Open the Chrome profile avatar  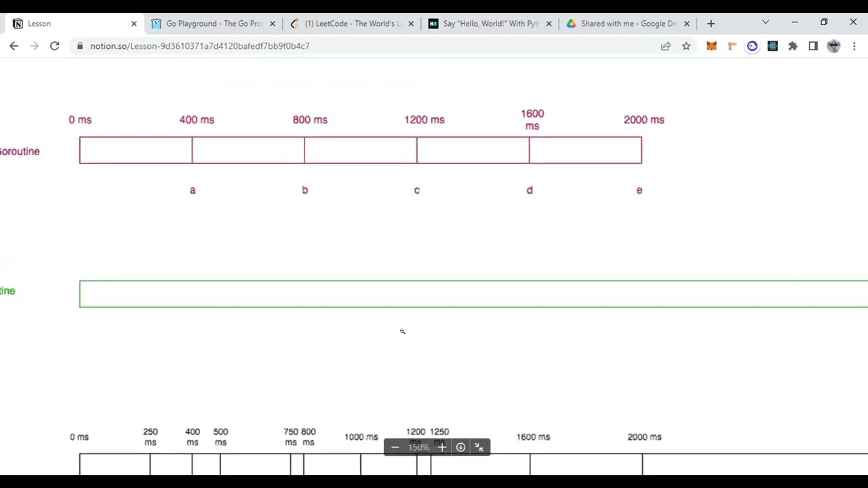[833, 46]
